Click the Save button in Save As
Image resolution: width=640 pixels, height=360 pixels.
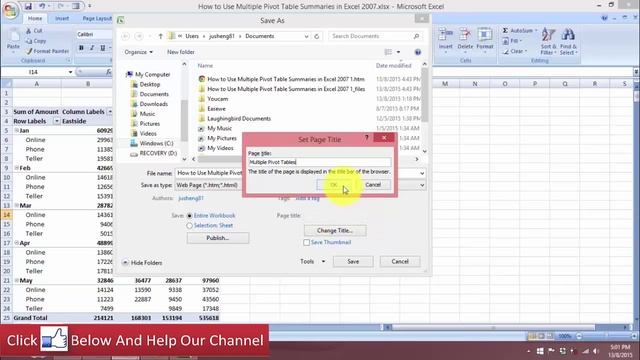353,262
